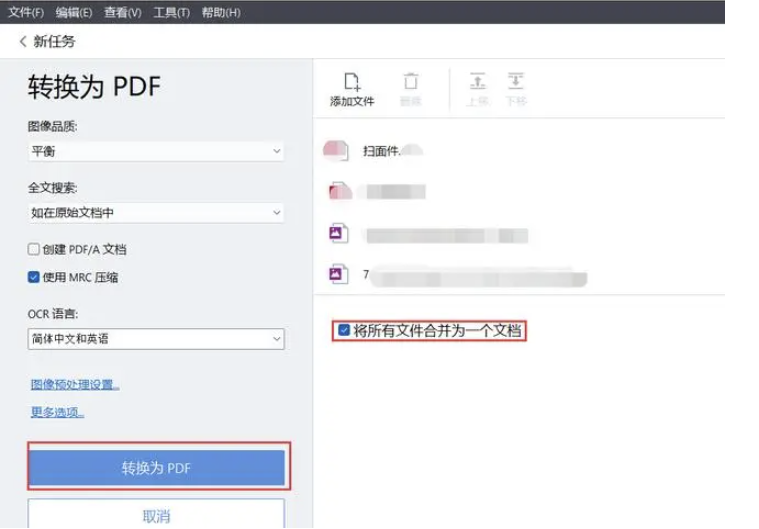Open the OCR 语言 dropdown
Screen dimensions: 759x529
(x=156, y=339)
